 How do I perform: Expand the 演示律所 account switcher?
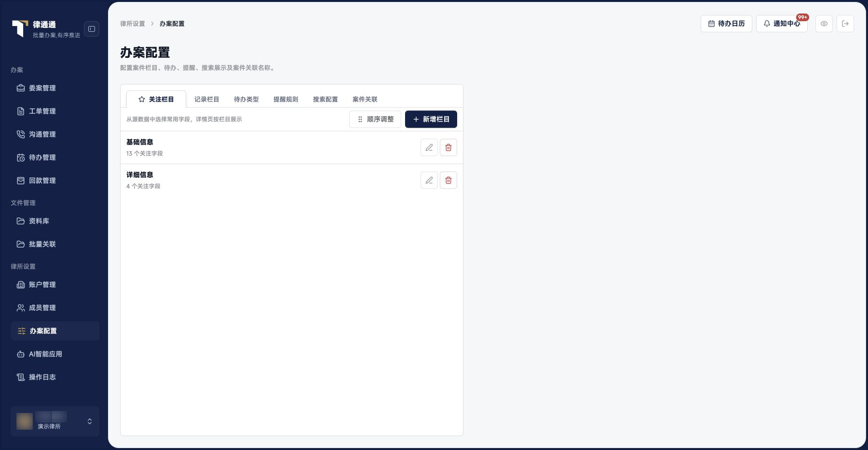55,422
